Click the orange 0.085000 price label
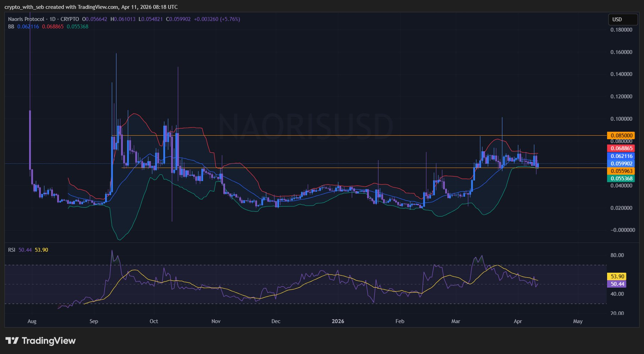Image resolution: width=644 pixels, height=354 pixels. point(621,136)
